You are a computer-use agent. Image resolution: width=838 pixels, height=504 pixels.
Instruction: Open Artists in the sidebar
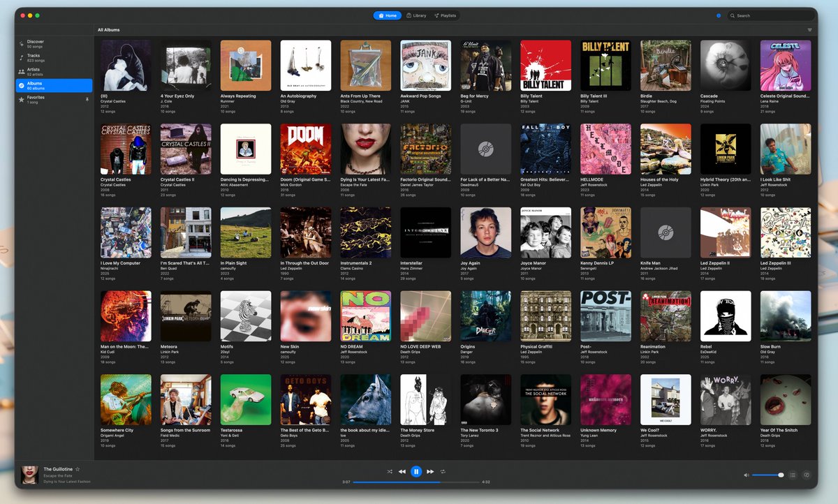pyautogui.click(x=54, y=71)
